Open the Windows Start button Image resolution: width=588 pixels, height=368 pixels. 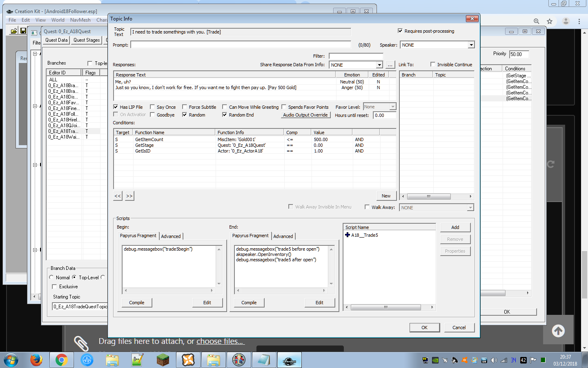tap(11, 360)
